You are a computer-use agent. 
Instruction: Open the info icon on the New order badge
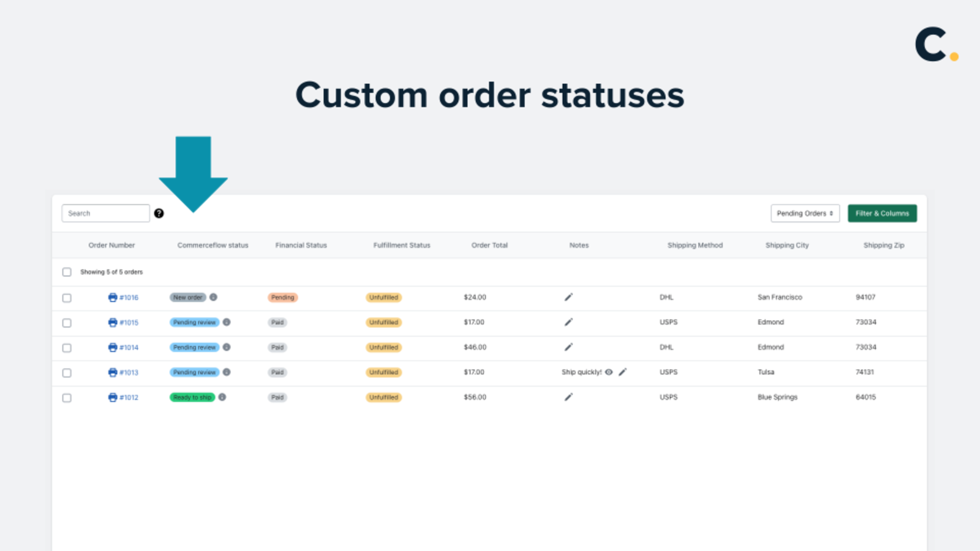(213, 298)
